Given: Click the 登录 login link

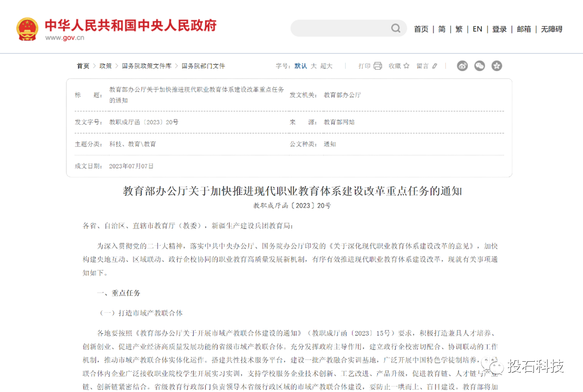Looking at the screenshot, I should tap(499, 29).
